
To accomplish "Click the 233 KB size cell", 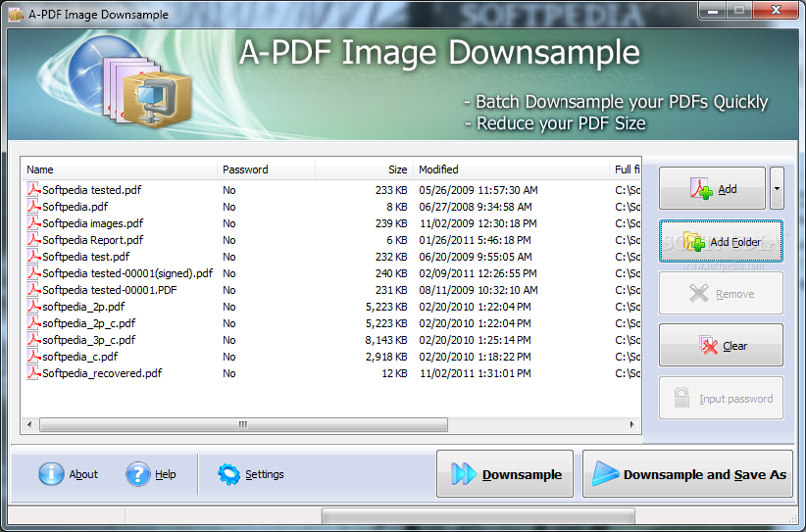I will coord(391,190).
